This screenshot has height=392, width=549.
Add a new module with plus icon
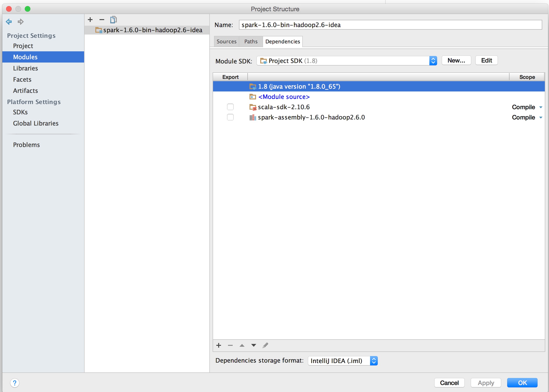90,20
